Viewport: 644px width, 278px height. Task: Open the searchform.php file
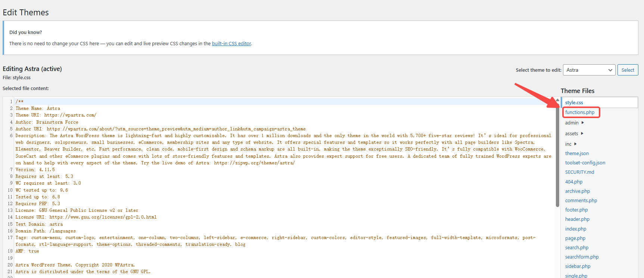coord(582,257)
